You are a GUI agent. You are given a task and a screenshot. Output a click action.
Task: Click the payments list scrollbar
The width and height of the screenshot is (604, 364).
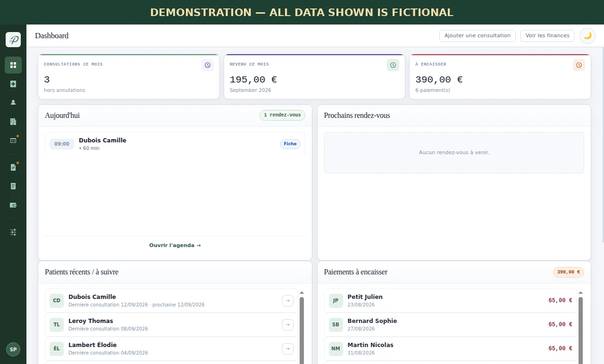coord(581,330)
